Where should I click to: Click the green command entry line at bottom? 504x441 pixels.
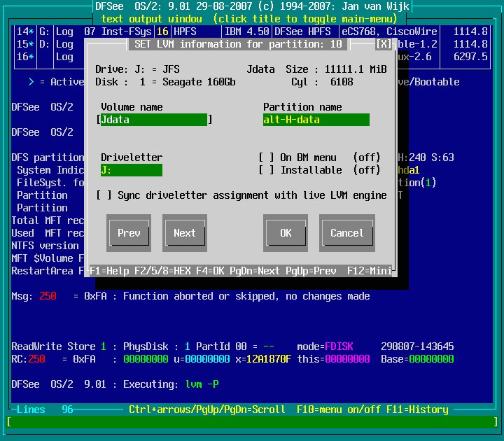[252, 422]
